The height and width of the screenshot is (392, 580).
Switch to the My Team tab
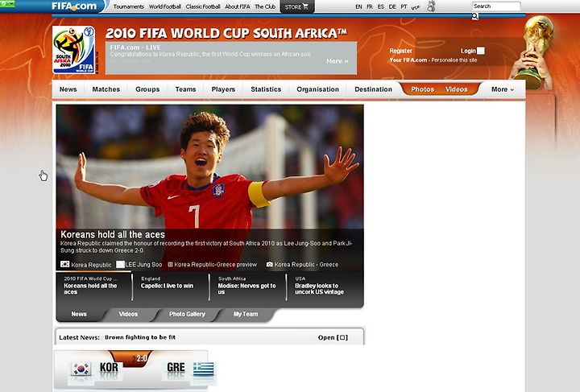246,314
